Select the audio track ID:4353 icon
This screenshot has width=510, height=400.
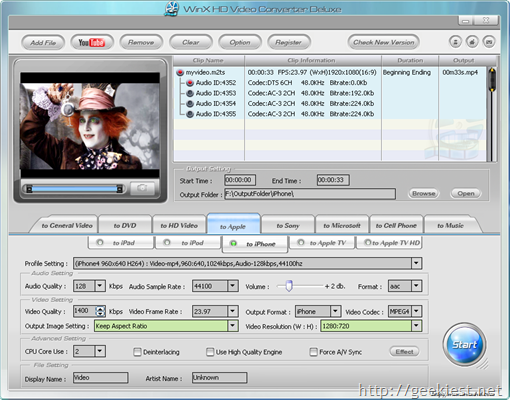[x=190, y=93]
